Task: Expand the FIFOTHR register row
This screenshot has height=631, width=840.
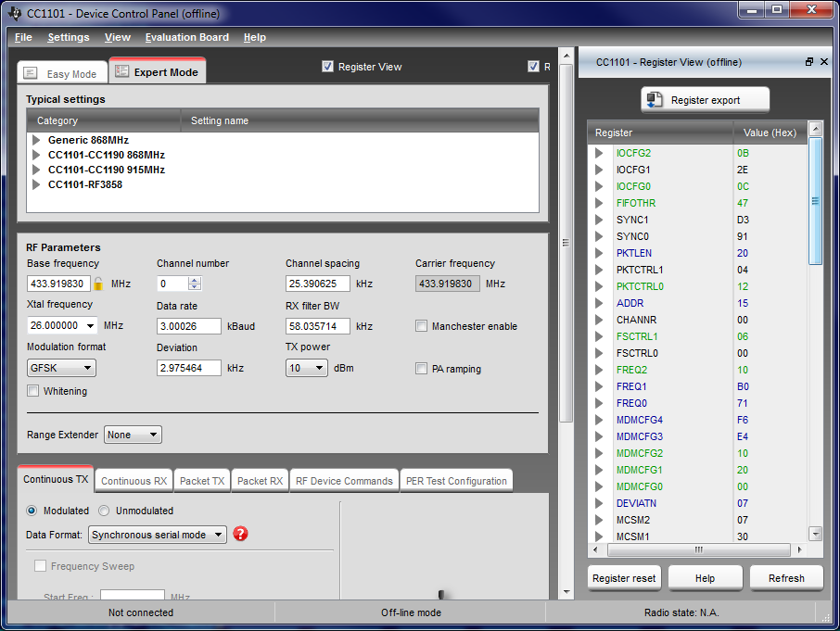Action: tap(598, 203)
